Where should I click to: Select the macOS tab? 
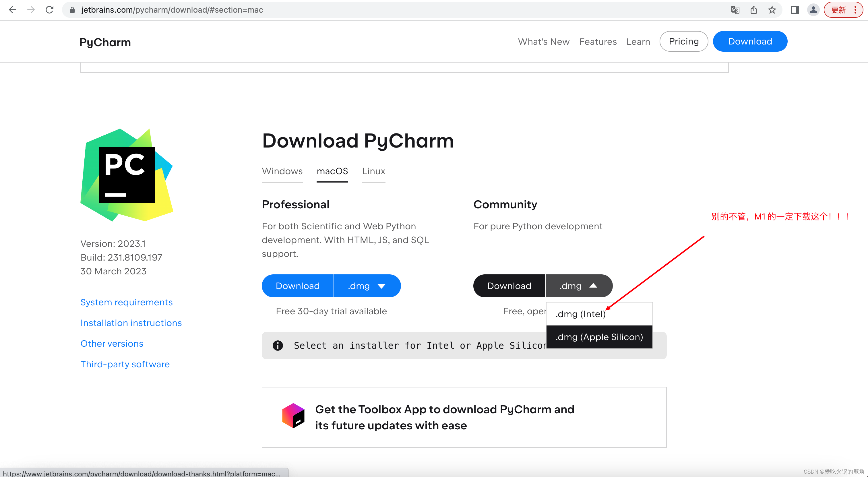pos(332,171)
